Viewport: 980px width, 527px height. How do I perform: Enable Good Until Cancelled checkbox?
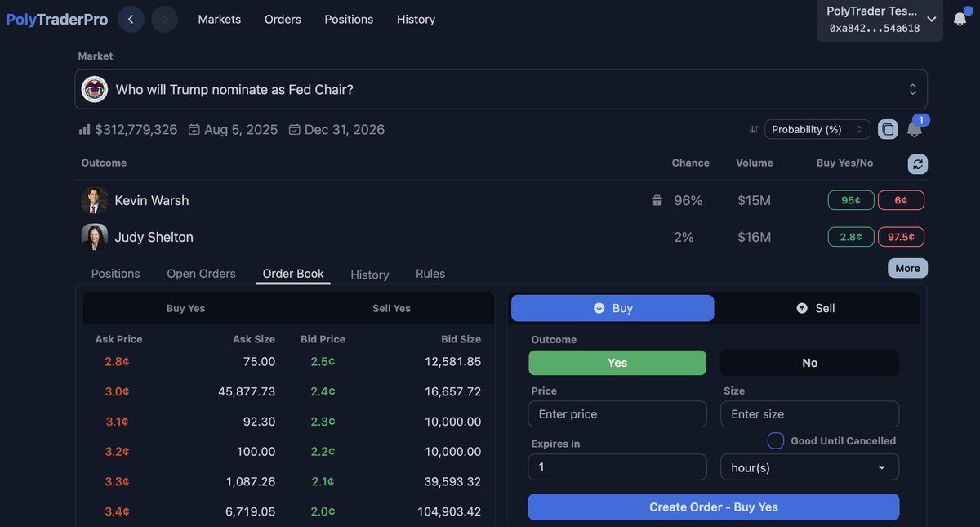coord(776,440)
